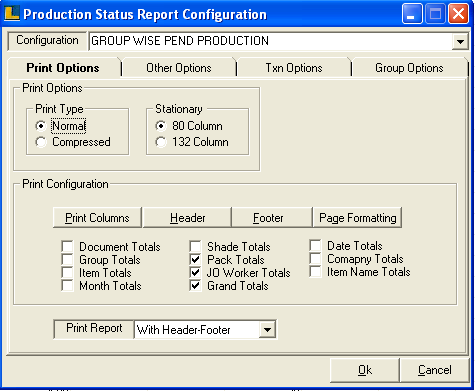
Task: Go to the Group Options tab
Action: [409, 68]
